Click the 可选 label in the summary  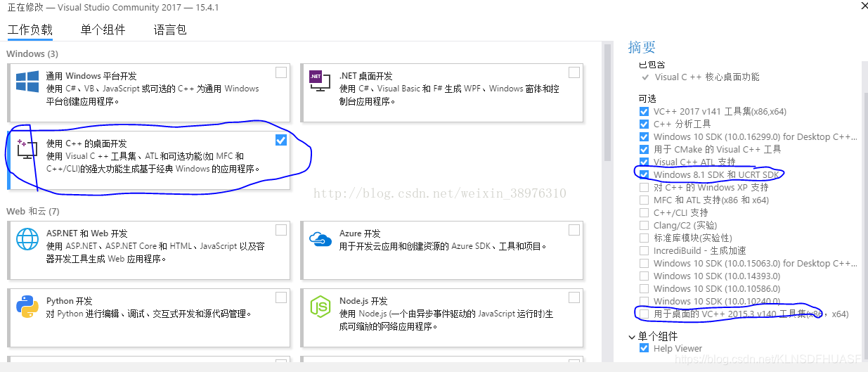(647, 98)
